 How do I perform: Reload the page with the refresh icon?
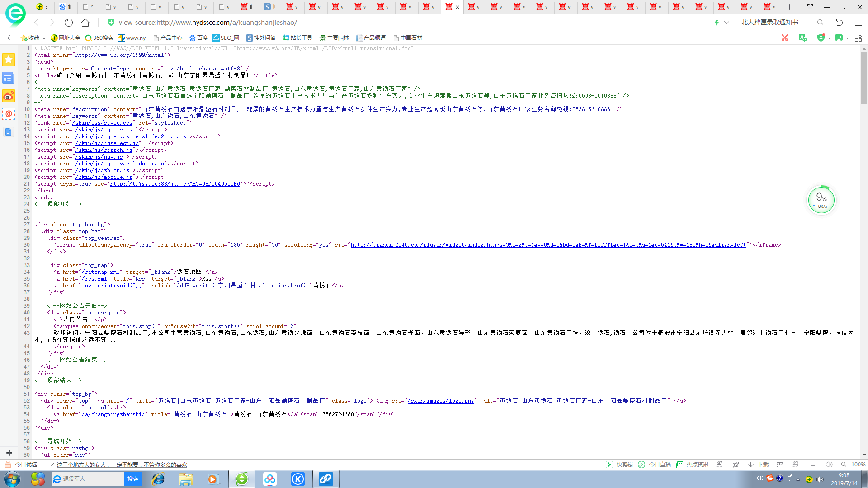68,22
